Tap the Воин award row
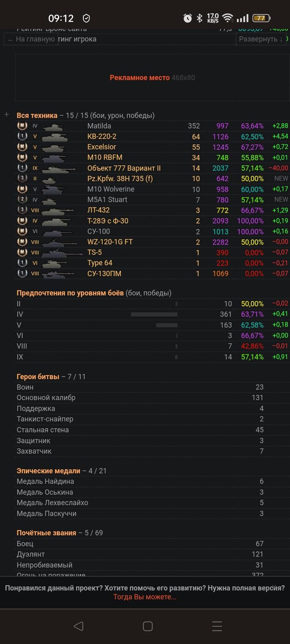290x644 pixels. tap(152, 387)
